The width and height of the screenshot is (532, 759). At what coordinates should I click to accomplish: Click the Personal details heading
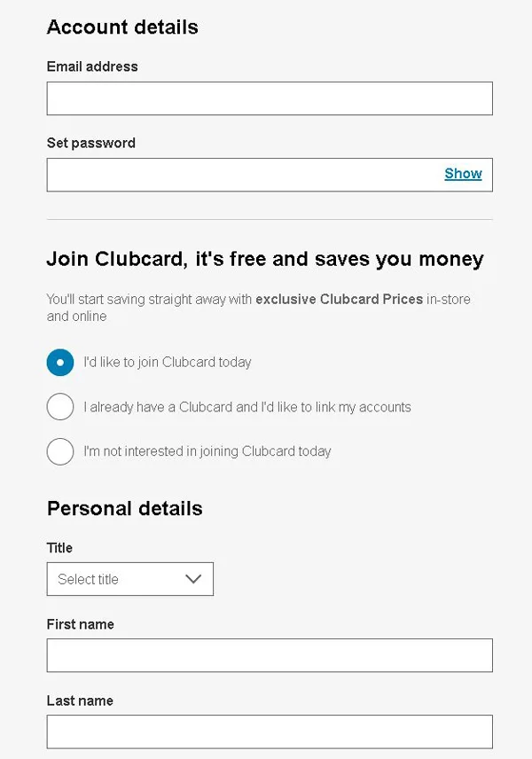[124, 509]
